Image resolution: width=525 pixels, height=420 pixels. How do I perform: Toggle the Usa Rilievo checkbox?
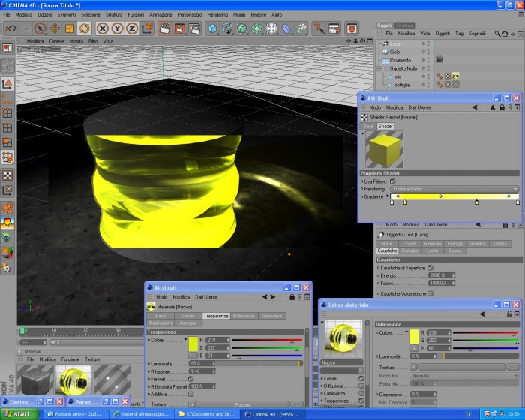pyautogui.click(x=393, y=181)
